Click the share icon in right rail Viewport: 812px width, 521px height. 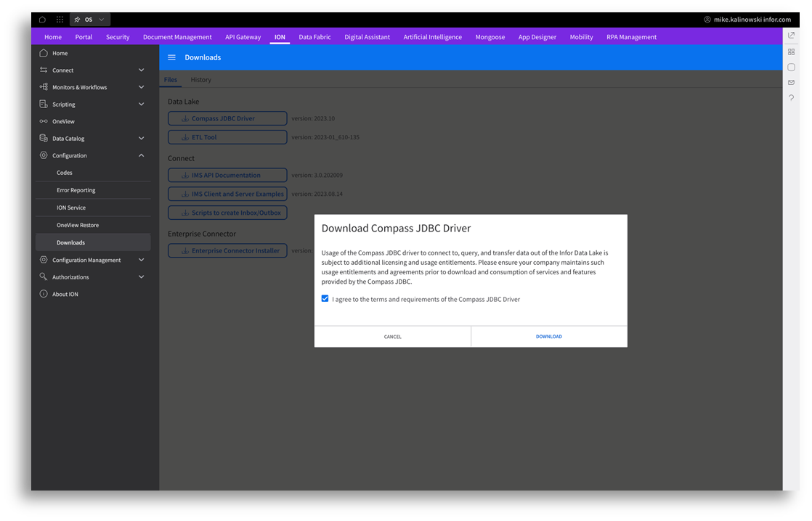791,35
